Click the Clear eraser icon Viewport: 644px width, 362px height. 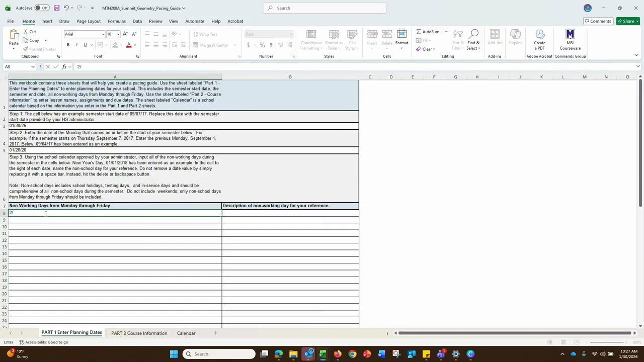[419, 49]
